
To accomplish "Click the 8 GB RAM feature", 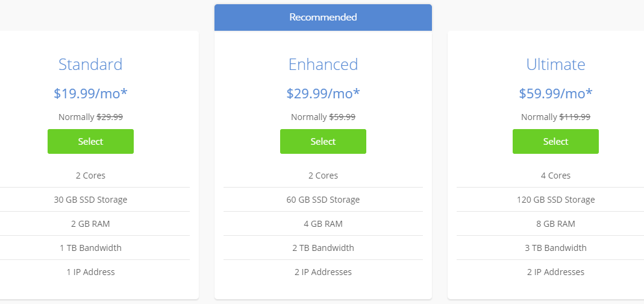I will tap(555, 224).
